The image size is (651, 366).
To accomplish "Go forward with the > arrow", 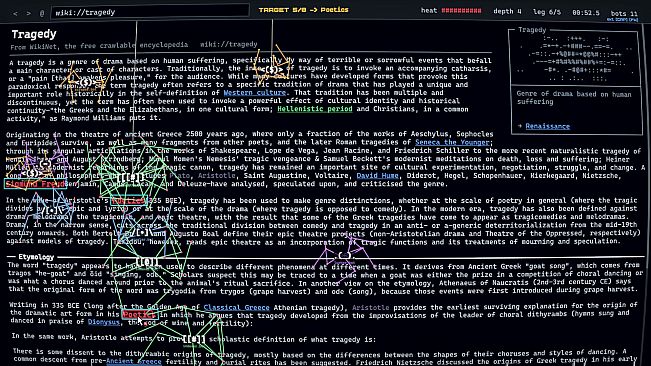I will pyautogui.click(x=29, y=13).
